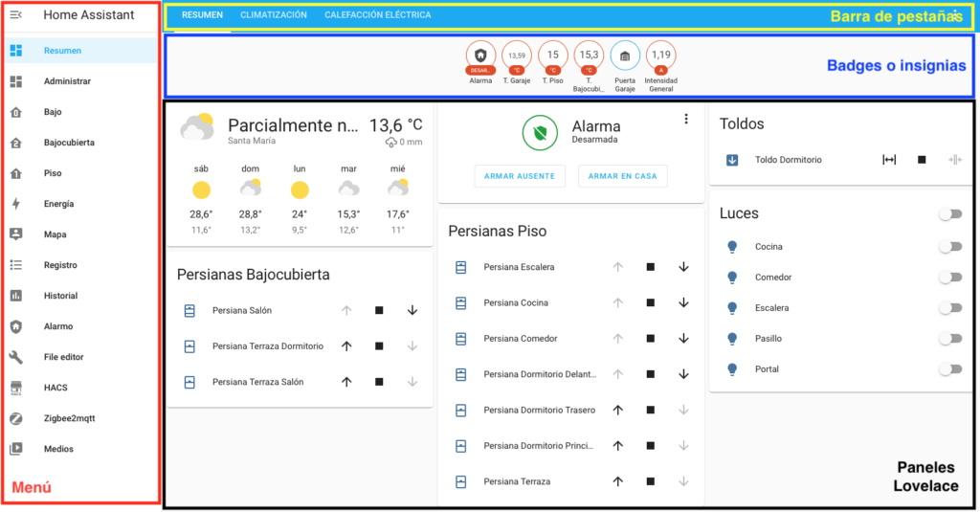
Task: Open the Toldo Dormitorio awning
Action: tap(888, 160)
